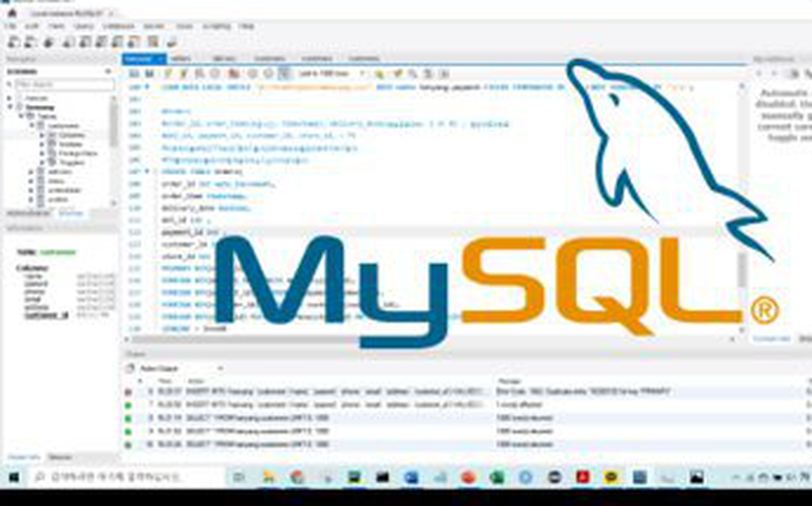812x506 pixels.
Task: Open File Explorer from taskbar
Action: coord(269,477)
